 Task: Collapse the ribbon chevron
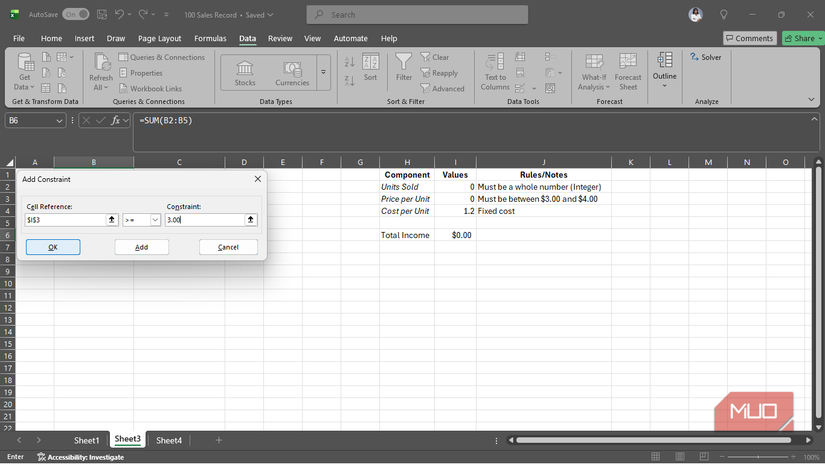click(x=811, y=99)
